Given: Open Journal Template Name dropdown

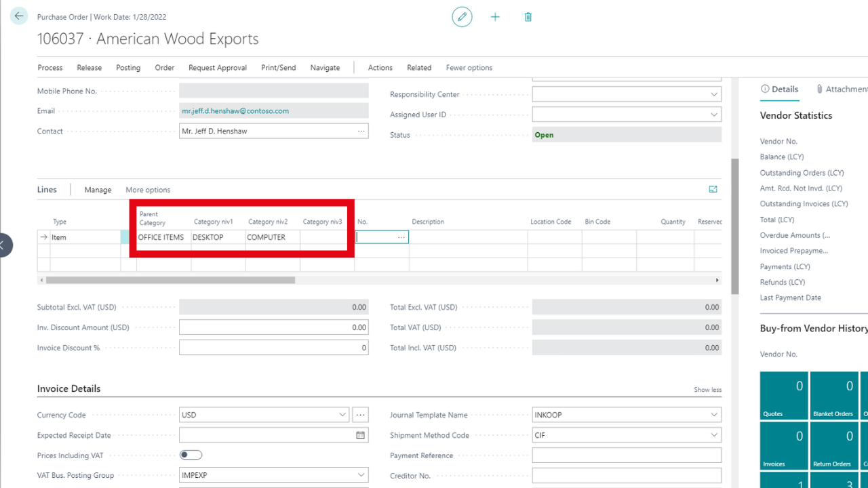Looking at the screenshot, I should (x=714, y=415).
